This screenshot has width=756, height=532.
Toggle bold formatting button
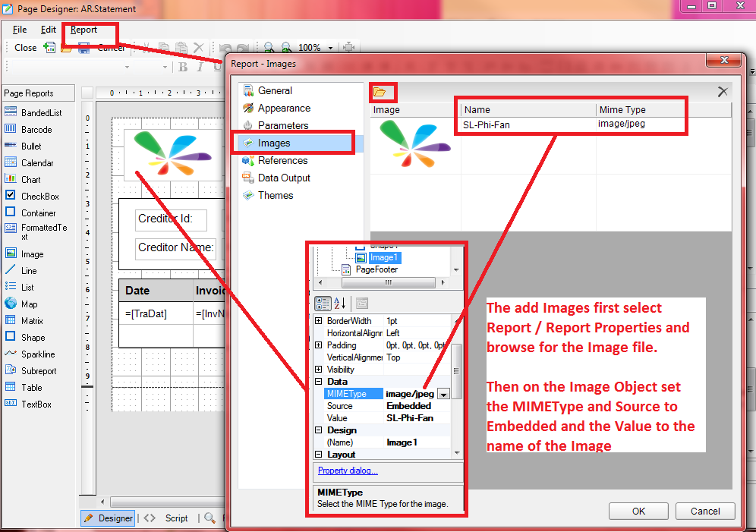pos(183,67)
